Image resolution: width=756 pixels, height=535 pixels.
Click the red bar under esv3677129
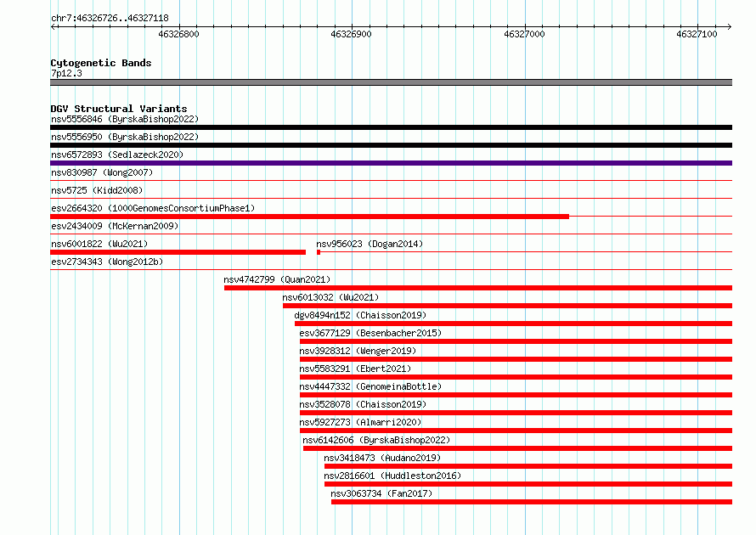(x=516, y=341)
